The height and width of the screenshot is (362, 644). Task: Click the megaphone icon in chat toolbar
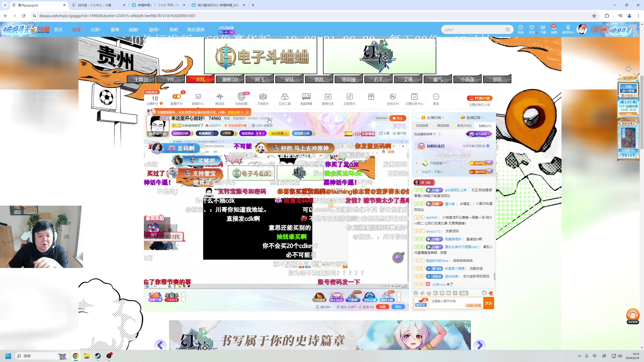(422, 293)
